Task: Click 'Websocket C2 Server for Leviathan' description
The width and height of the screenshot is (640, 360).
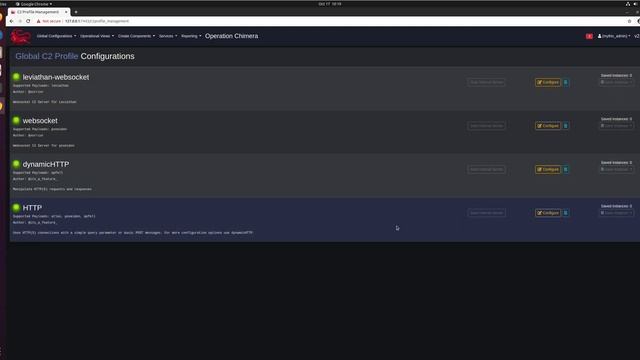Action: point(44,102)
